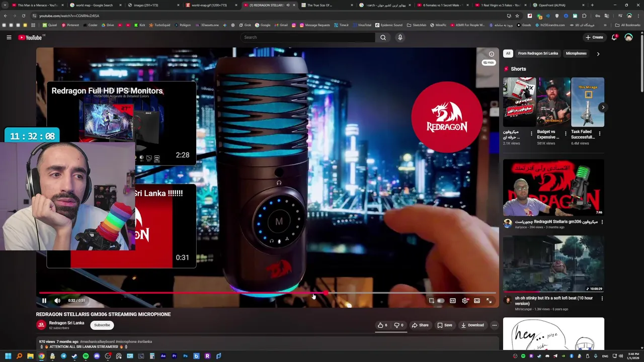
Task: Show next Shorts with the arrow
Action: pyautogui.click(x=603, y=107)
